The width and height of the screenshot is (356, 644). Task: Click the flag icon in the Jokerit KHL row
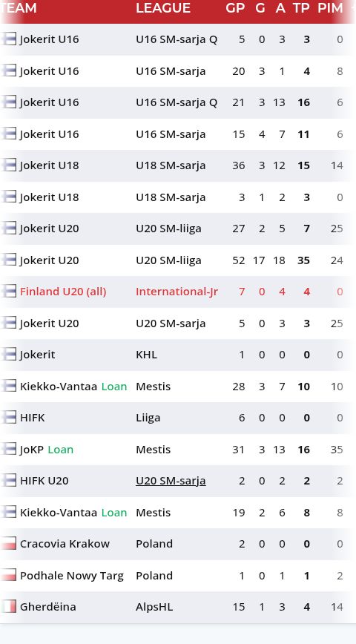tap(8, 355)
